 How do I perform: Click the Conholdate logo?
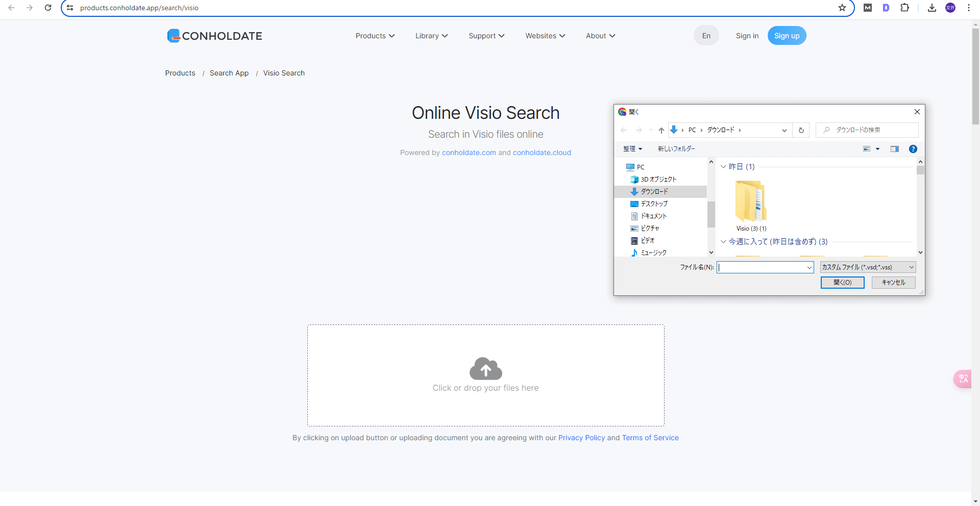pos(214,36)
